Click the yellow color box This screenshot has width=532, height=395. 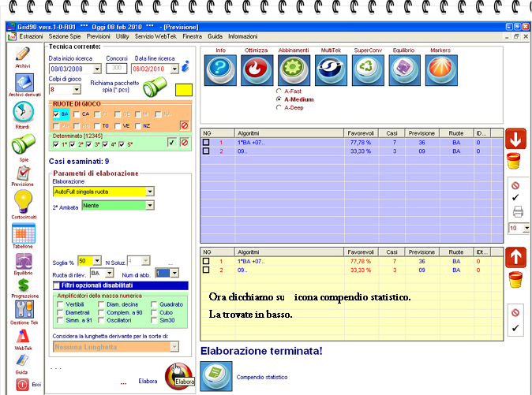click(185, 89)
